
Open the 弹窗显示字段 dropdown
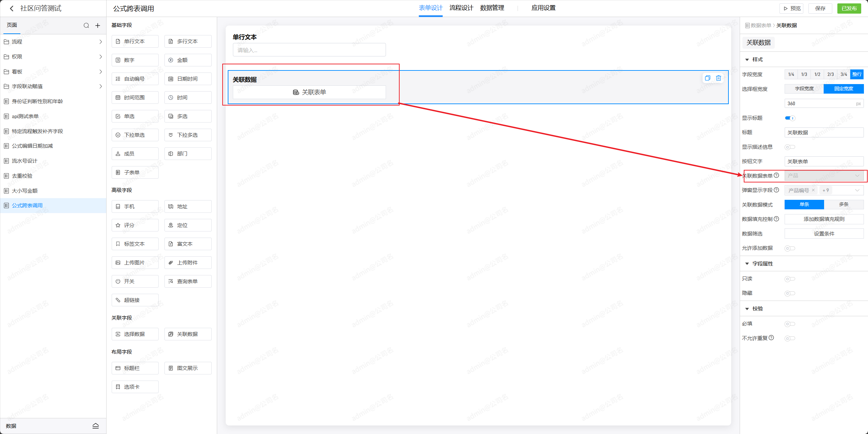click(857, 190)
